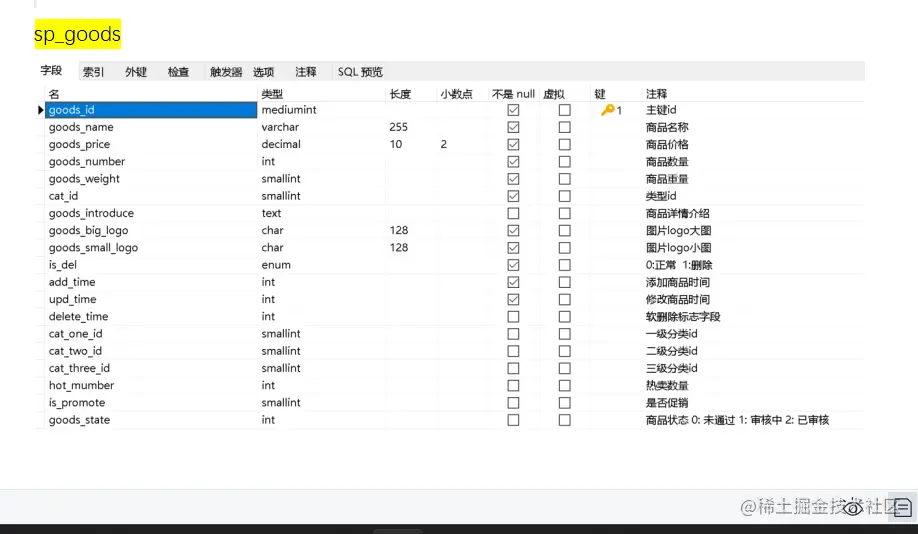The image size is (918, 534).
Task: Click the 注释 column header
Action: [656, 94]
